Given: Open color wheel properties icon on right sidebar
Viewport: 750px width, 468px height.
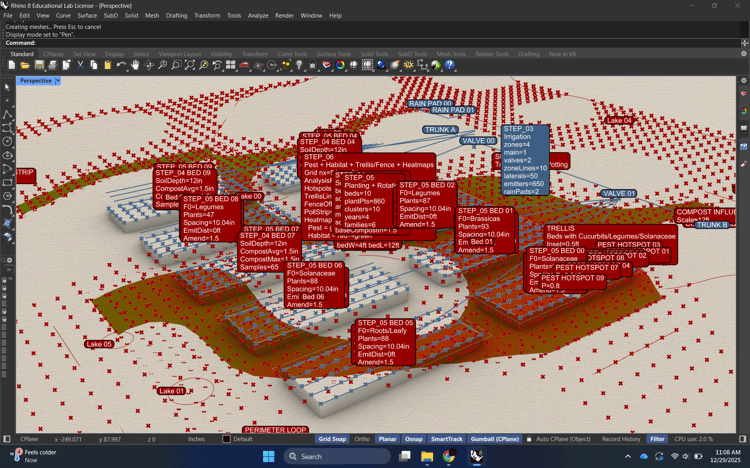Looking at the screenshot, I should pyautogui.click(x=744, y=111).
